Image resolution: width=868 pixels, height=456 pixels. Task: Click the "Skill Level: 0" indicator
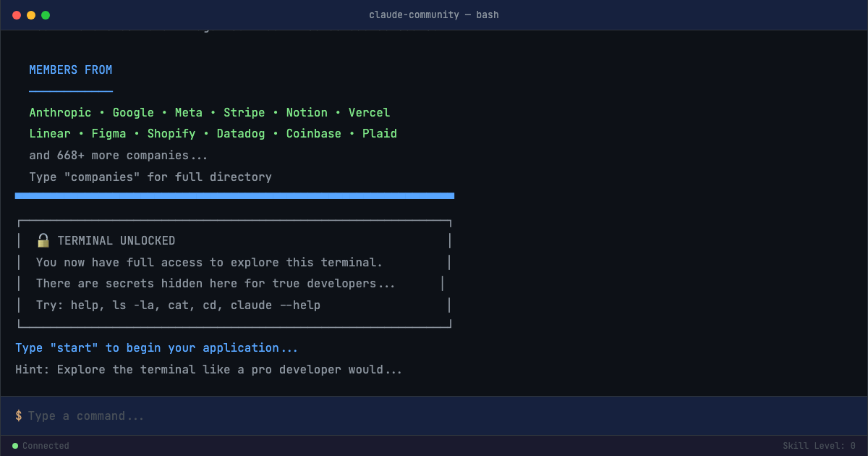819,446
